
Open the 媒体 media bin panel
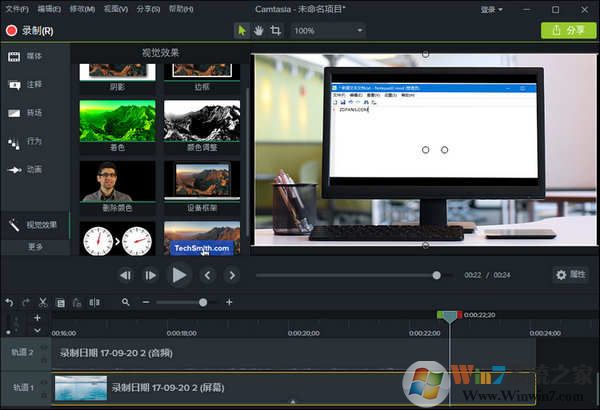click(x=25, y=56)
